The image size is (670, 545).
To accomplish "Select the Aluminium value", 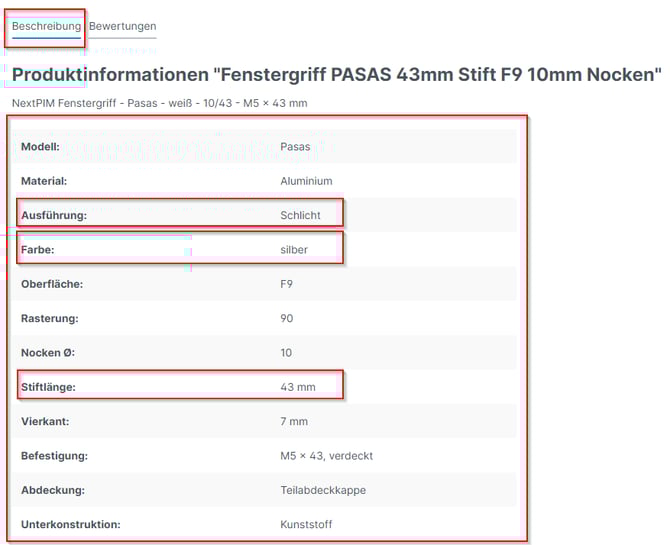I will point(306,181).
